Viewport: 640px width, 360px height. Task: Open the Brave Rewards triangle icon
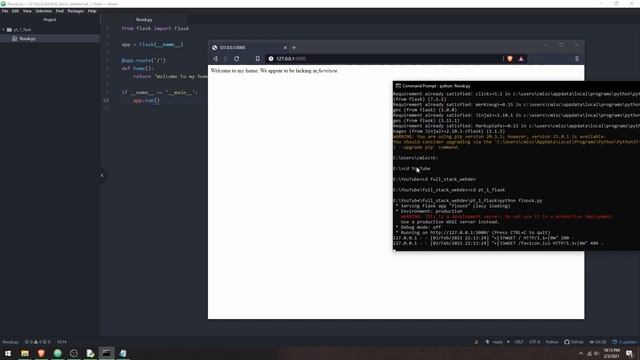[x=521, y=59]
